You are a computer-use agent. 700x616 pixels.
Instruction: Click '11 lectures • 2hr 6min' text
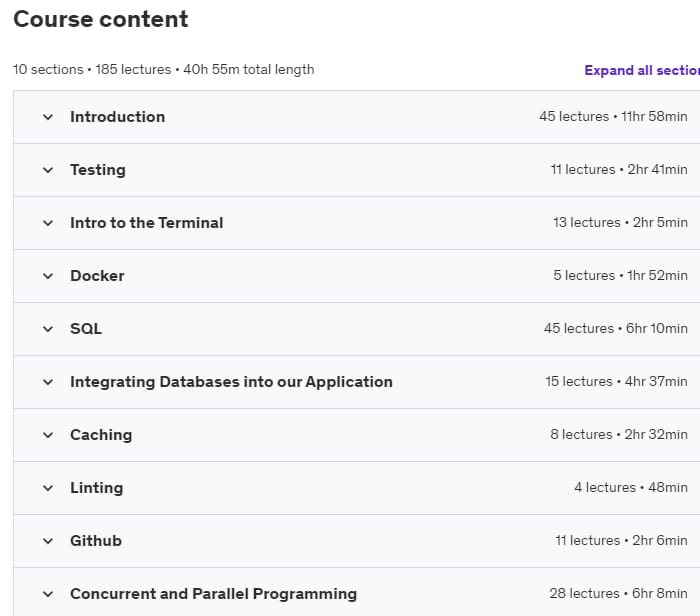(x=621, y=541)
